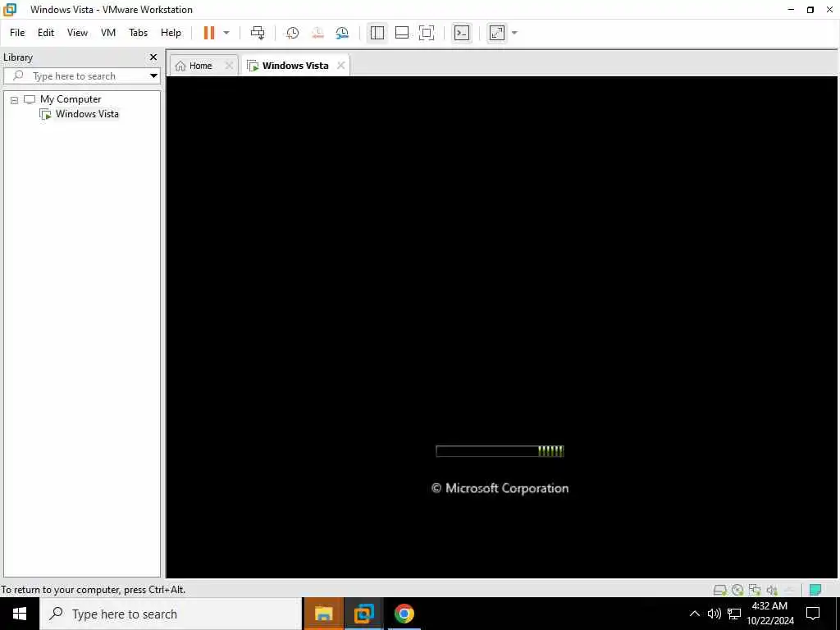Open the Windows Start menu
The width and height of the screenshot is (840, 630).
pyautogui.click(x=20, y=614)
